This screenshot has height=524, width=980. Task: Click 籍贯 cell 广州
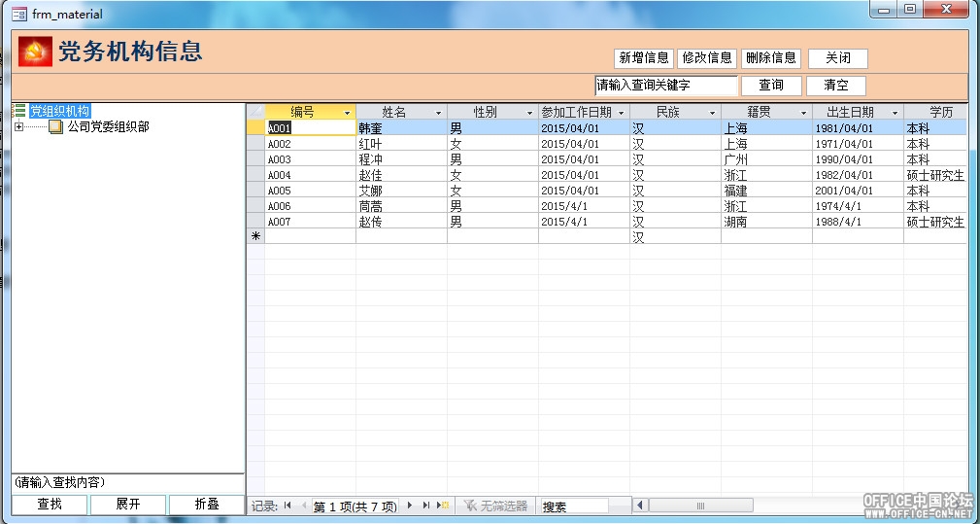[x=767, y=158]
